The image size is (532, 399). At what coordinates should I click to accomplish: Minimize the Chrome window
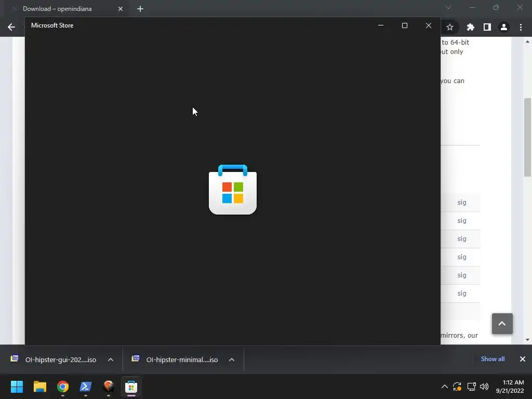point(472,7)
